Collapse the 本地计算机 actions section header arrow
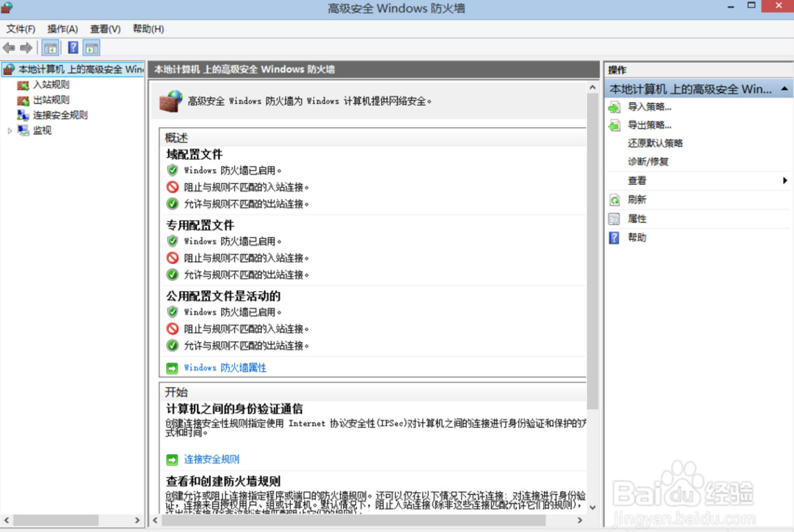794x532 pixels. pos(784,89)
